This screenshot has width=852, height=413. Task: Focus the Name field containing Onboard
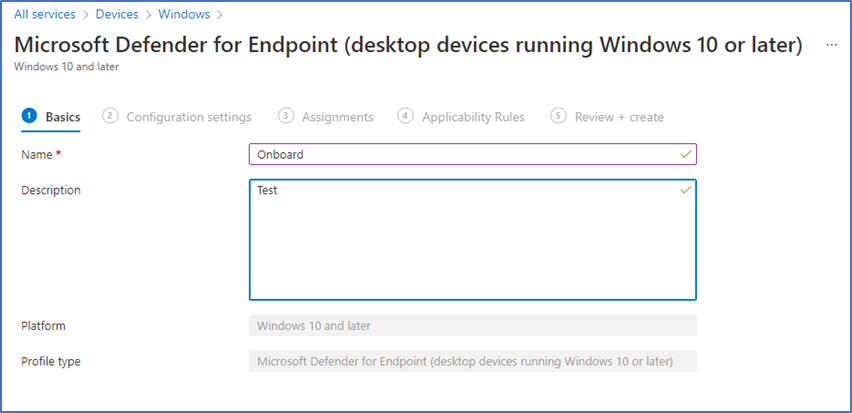click(473, 154)
